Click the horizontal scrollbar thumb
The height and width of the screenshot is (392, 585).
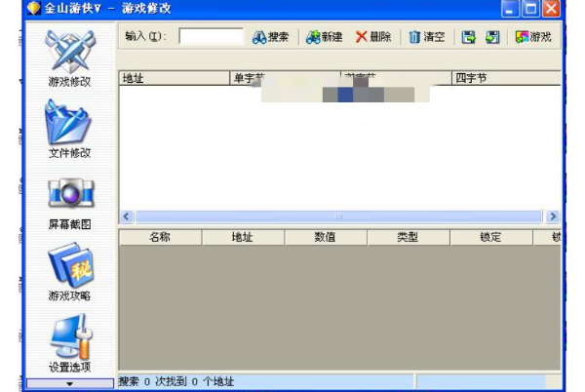[x=338, y=216]
